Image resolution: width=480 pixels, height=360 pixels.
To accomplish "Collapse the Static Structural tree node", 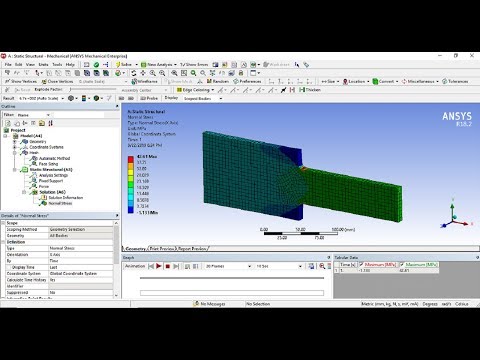I will click(x=15, y=170).
